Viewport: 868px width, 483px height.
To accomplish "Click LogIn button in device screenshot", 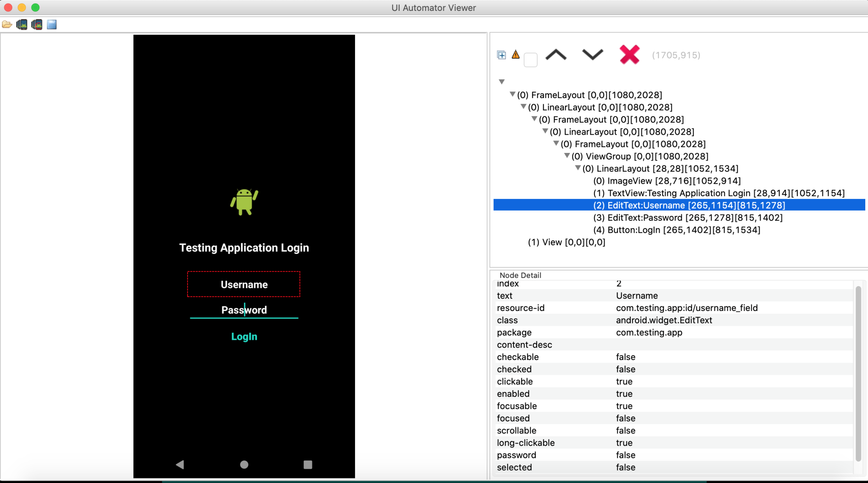I will [x=244, y=337].
